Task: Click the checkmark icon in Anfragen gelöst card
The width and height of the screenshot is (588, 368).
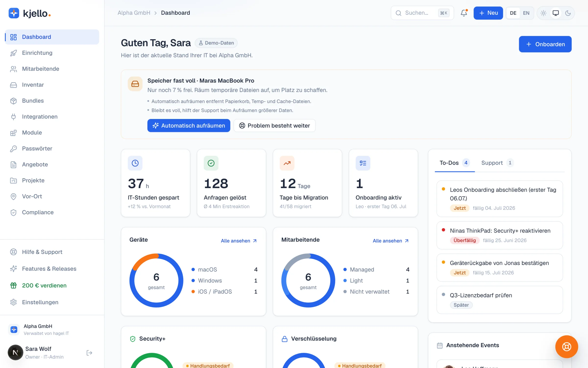Action: (x=211, y=163)
